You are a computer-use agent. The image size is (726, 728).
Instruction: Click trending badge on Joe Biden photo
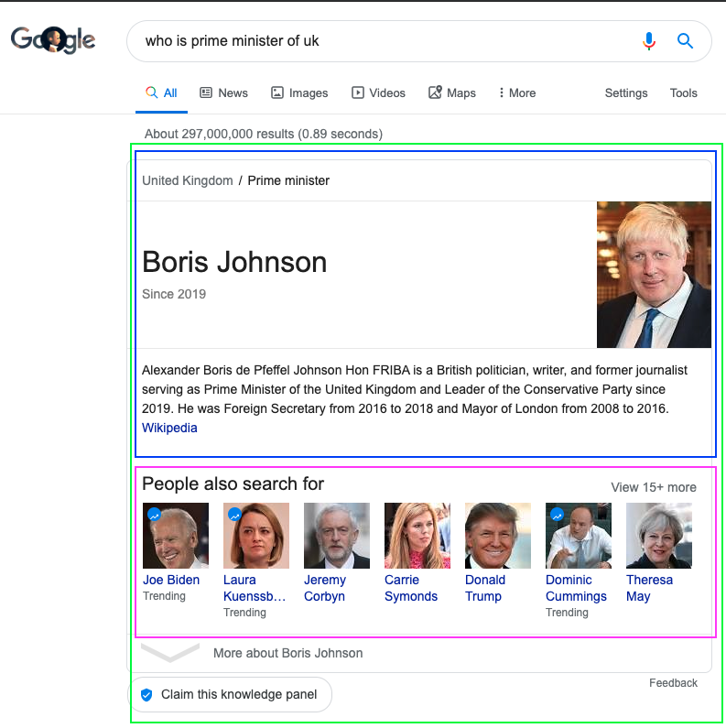point(154,515)
